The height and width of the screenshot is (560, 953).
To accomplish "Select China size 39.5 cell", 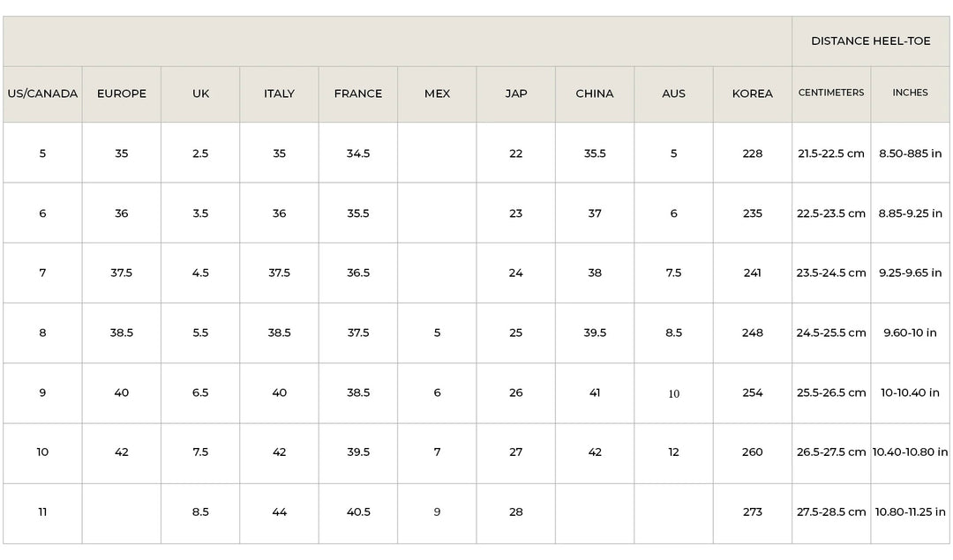I will (595, 332).
